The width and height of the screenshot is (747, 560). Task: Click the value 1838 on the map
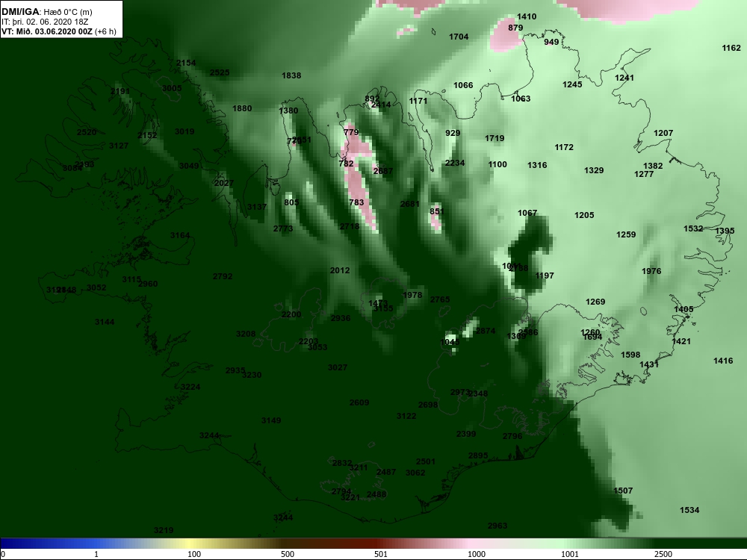(291, 75)
